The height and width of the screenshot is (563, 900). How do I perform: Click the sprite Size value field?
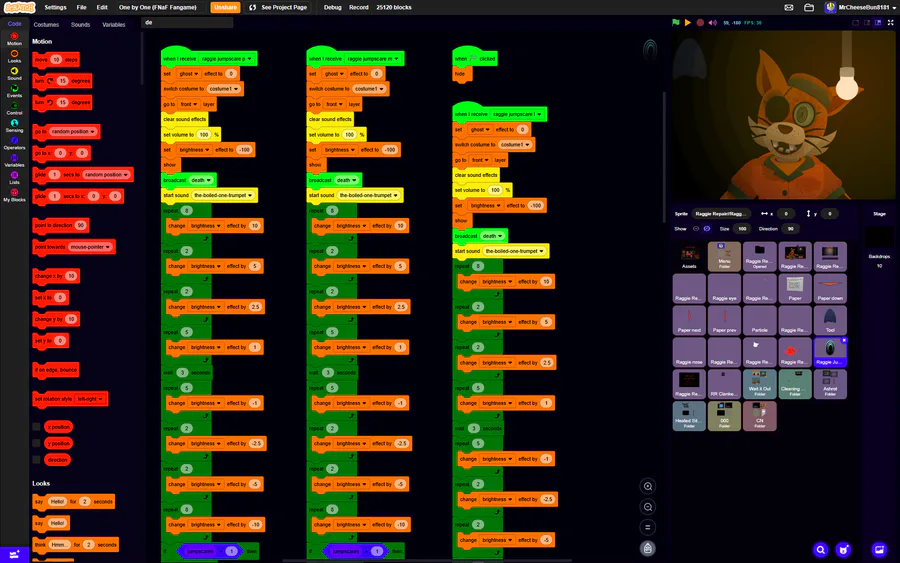[742, 228]
